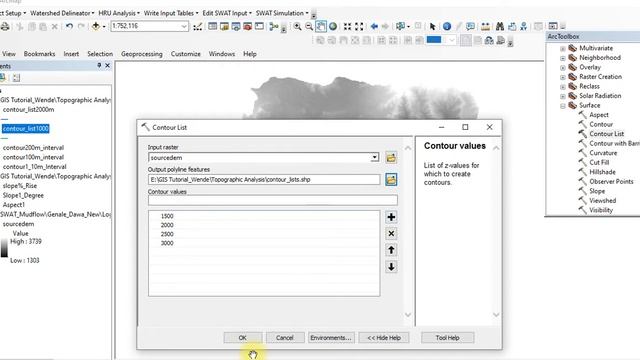Open the ArcToolbox window icon
Image resolution: width=640 pixels, height=360 pixels.
tap(247, 27)
